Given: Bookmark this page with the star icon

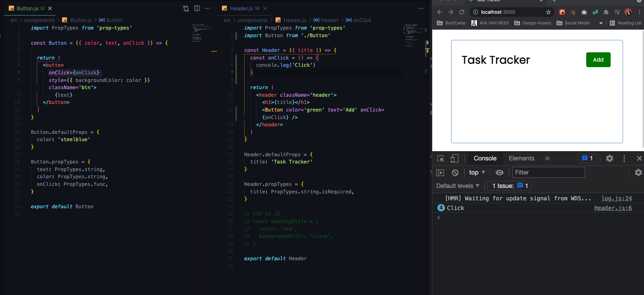Looking at the screenshot, I should pos(548,12).
